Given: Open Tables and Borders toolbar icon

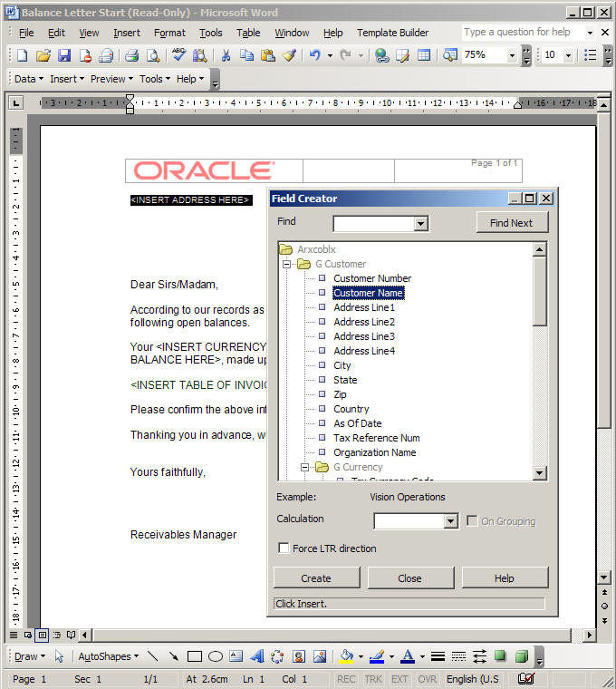Looking at the screenshot, I should [x=402, y=55].
